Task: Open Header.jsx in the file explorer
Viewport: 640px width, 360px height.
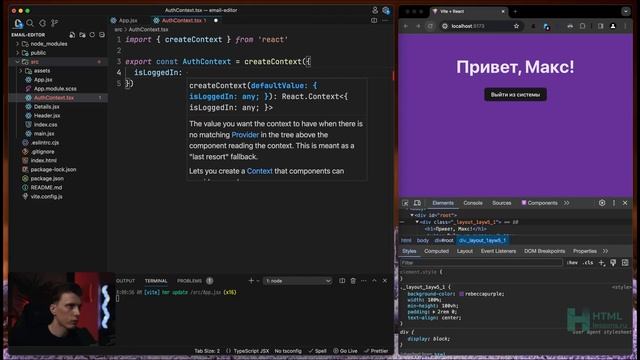Action: (x=47, y=116)
